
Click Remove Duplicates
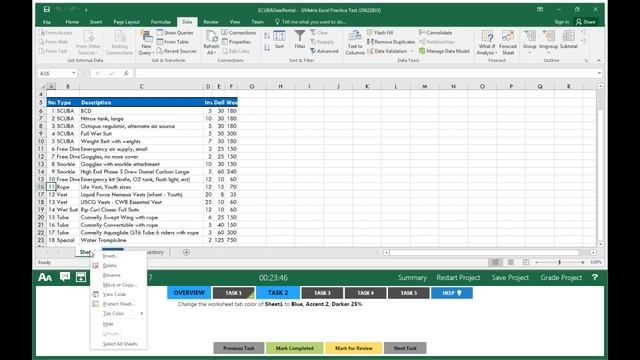click(x=391, y=42)
